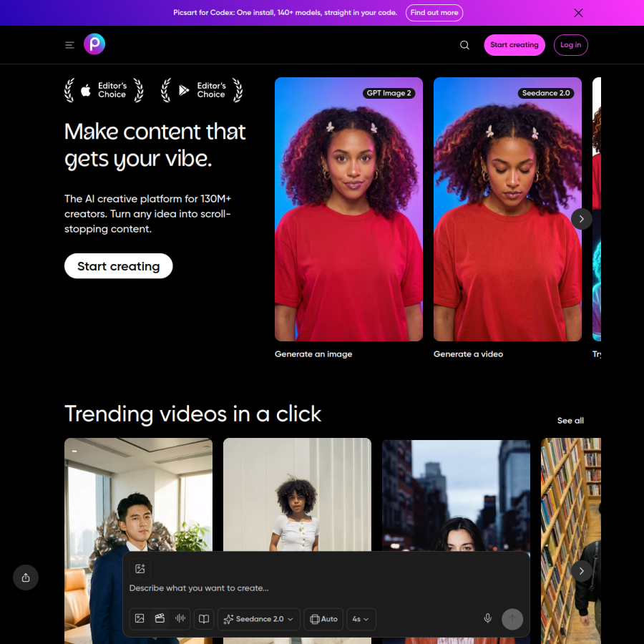Screen dimensions: 644x644
Task: Click the Log in button
Action: pyautogui.click(x=570, y=45)
